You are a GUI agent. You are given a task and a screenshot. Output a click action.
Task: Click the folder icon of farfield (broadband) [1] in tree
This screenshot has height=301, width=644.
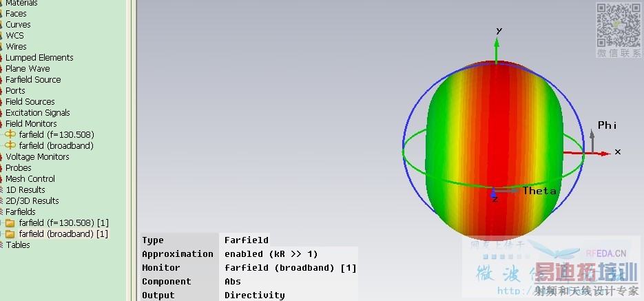pos(10,234)
